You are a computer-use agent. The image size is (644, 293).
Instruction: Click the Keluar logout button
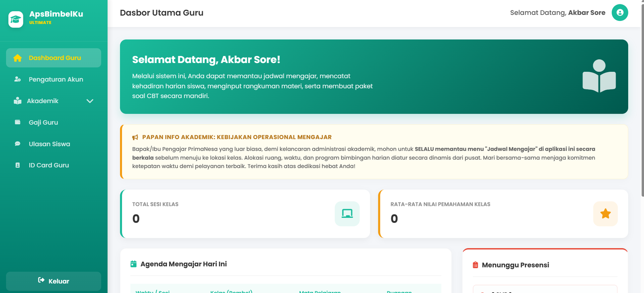54,281
